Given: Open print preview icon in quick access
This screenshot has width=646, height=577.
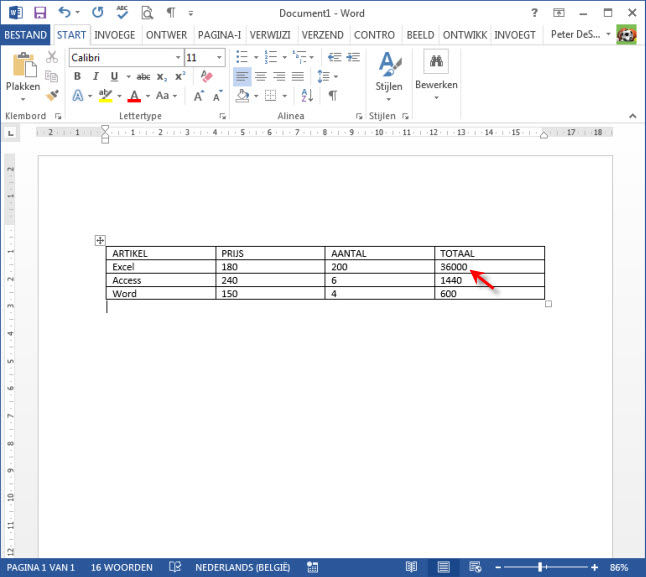Looking at the screenshot, I should [147, 13].
